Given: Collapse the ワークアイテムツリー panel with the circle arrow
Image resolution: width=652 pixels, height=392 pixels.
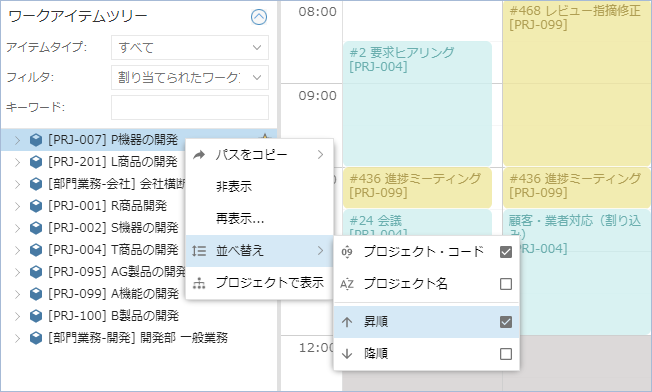Looking at the screenshot, I should [x=259, y=17].
